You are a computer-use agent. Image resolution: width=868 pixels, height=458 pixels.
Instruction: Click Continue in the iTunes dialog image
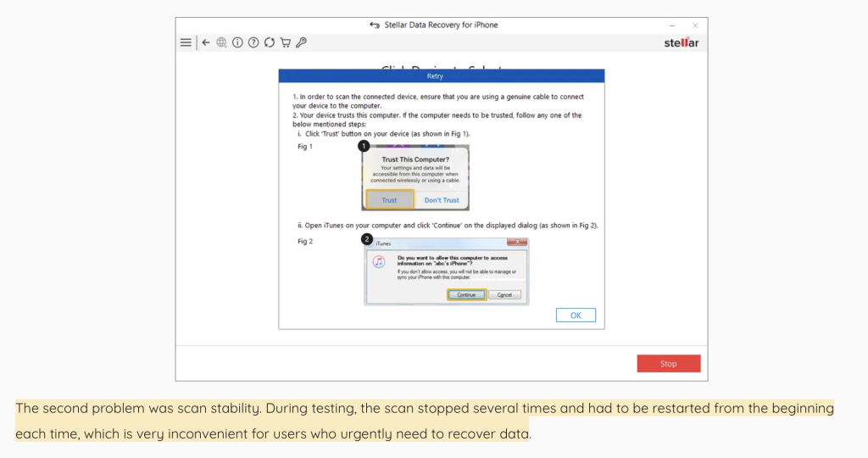point(466,294)
